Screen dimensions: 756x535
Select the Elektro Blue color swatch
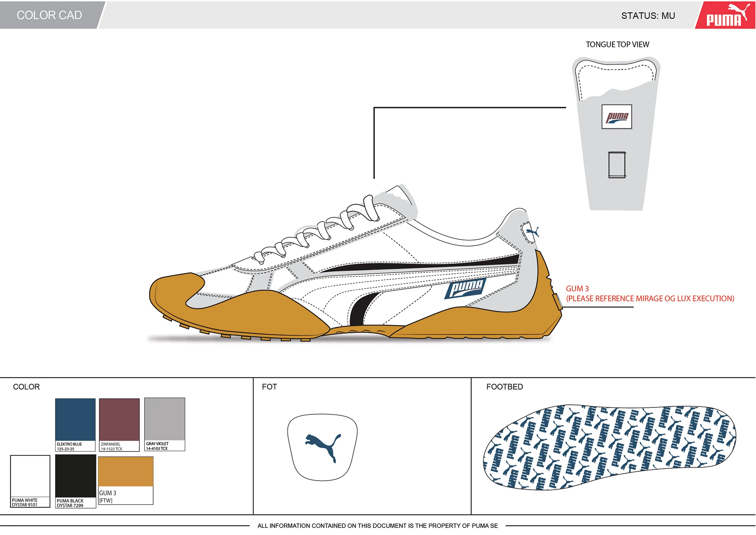coord(75,420)
